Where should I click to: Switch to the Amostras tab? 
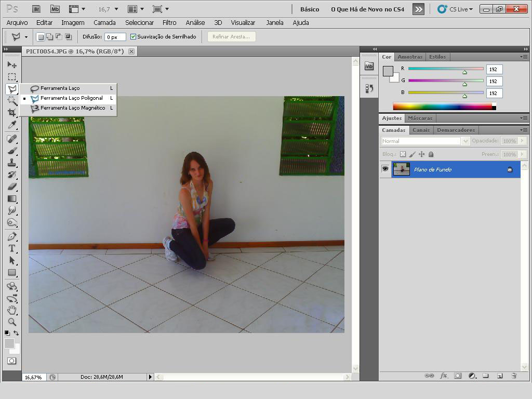click(410, 57)
